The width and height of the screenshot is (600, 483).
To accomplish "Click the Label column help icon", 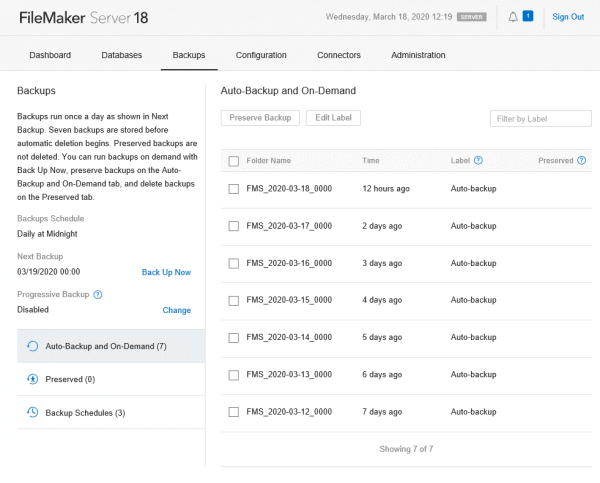I will 478,160.
